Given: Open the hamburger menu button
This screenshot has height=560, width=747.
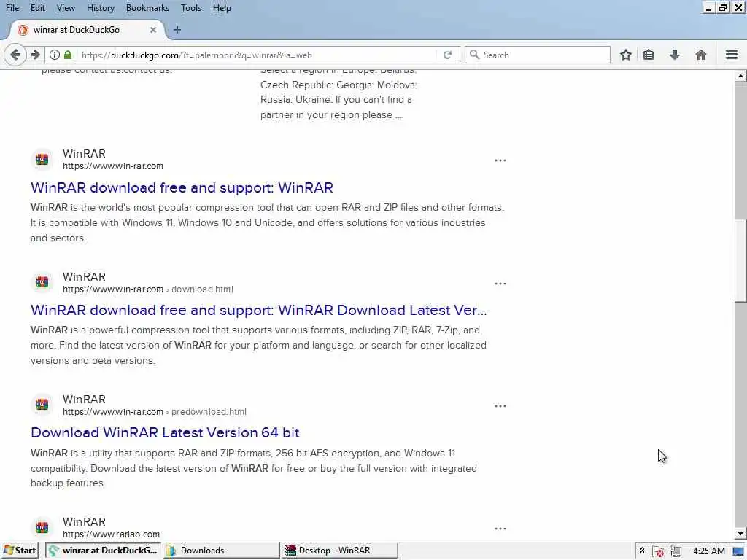Looking at the screenshot, I should point(732,55).
